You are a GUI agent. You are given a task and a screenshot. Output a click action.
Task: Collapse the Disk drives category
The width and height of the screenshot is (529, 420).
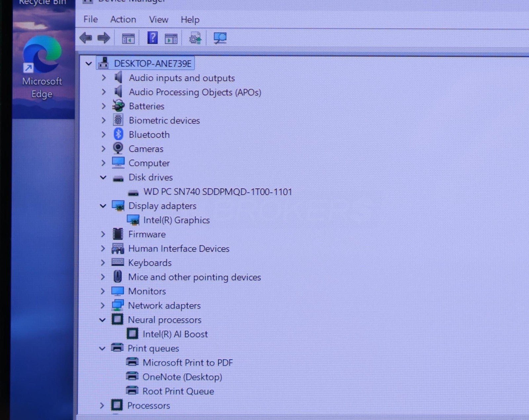coord(103,178)
